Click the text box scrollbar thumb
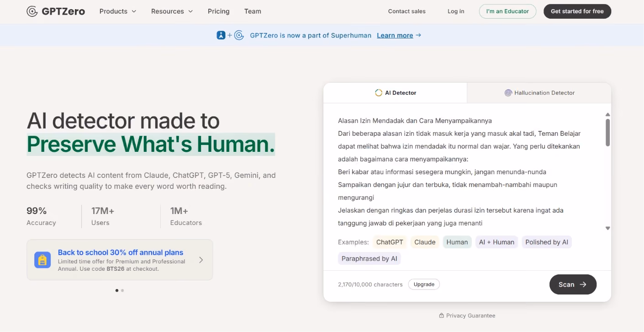Screen dimensions: 644x332 tap(608, 133)
